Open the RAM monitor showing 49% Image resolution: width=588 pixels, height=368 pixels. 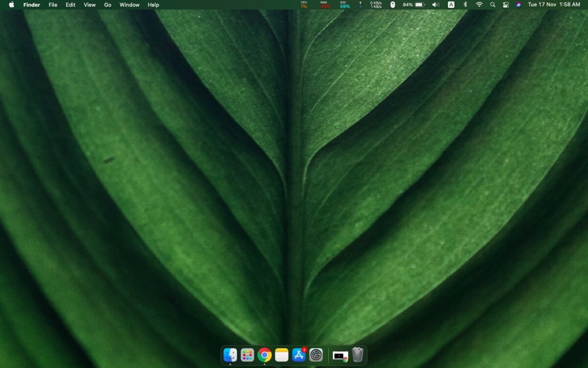click(323, 4)
